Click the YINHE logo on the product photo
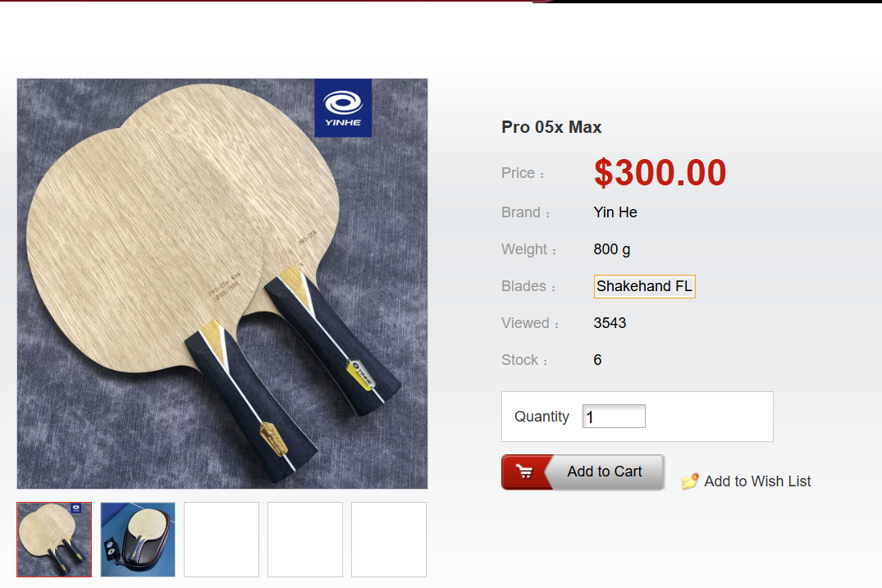882x588 pixels. point(343,108)
